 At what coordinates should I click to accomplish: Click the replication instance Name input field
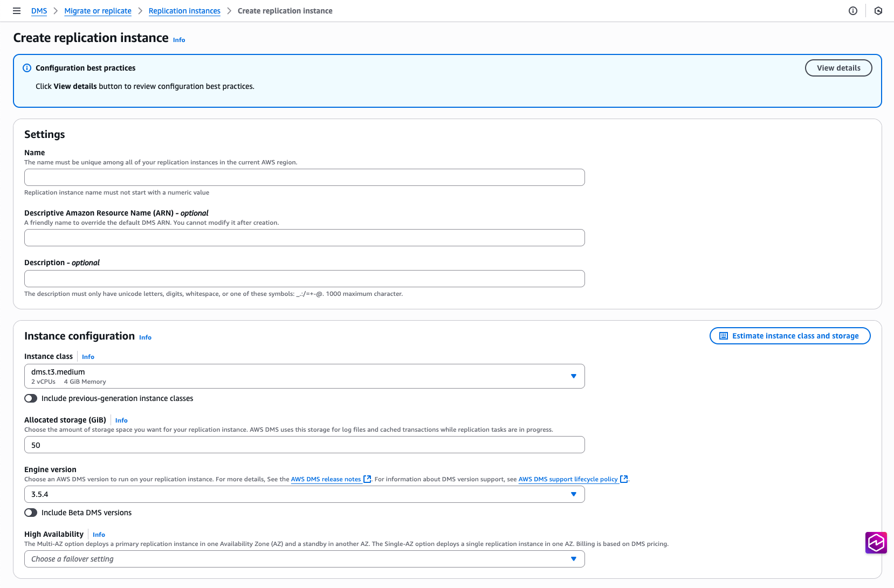point(304,177)
